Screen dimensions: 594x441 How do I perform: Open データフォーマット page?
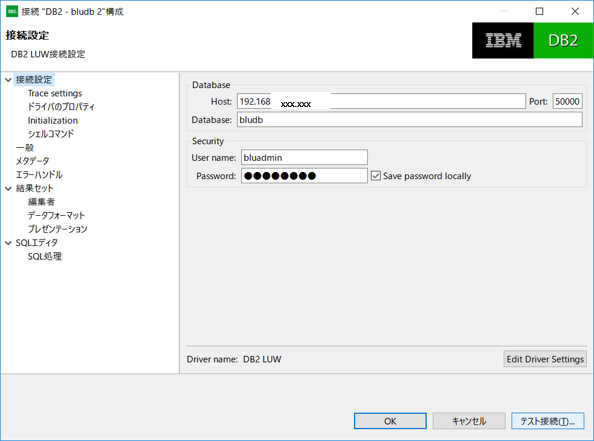(56, 216)
